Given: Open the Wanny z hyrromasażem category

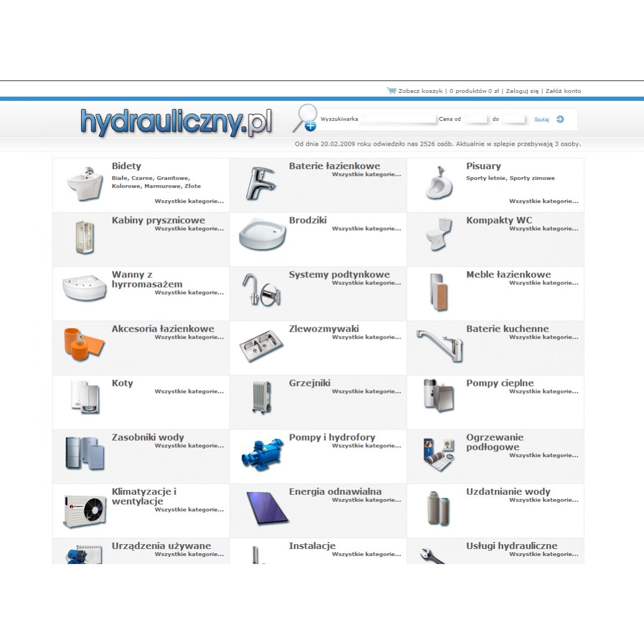Looking at the screenshot, I should pyautogui.click(x=147, y=279).
